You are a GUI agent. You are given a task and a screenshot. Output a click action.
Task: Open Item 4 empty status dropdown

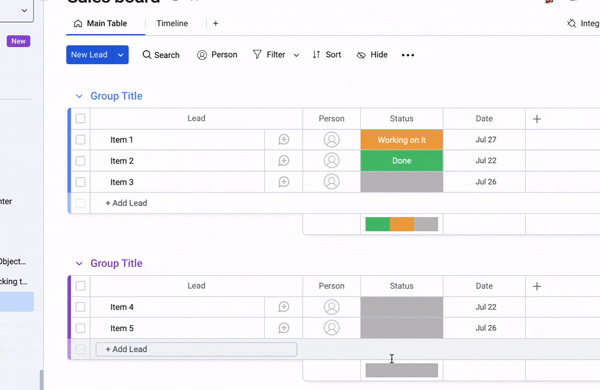[402, 307]
